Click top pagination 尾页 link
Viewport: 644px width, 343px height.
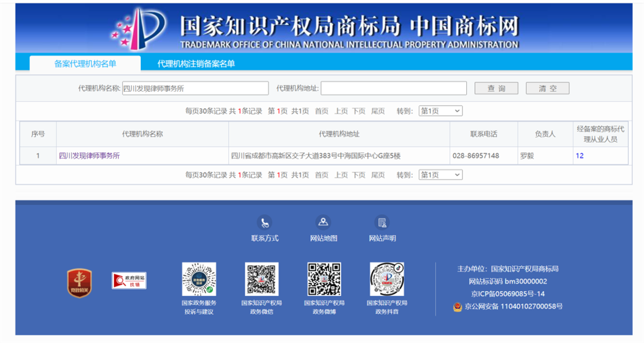[x=378, y=111]
